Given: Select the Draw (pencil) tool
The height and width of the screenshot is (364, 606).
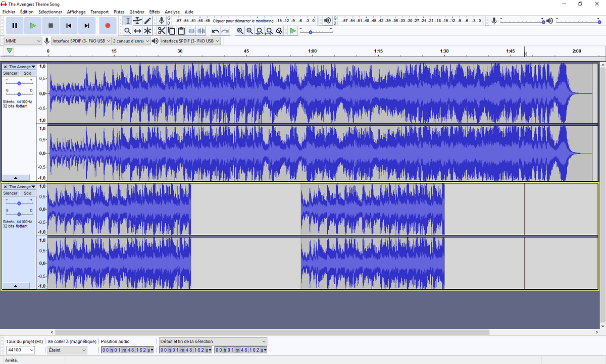Looking at the screenshot, I should point(147,21).
